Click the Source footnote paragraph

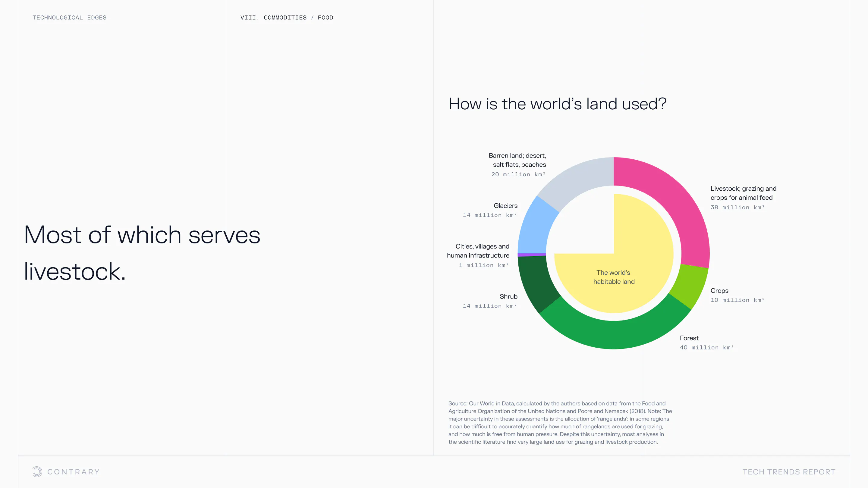coord(559,422)
